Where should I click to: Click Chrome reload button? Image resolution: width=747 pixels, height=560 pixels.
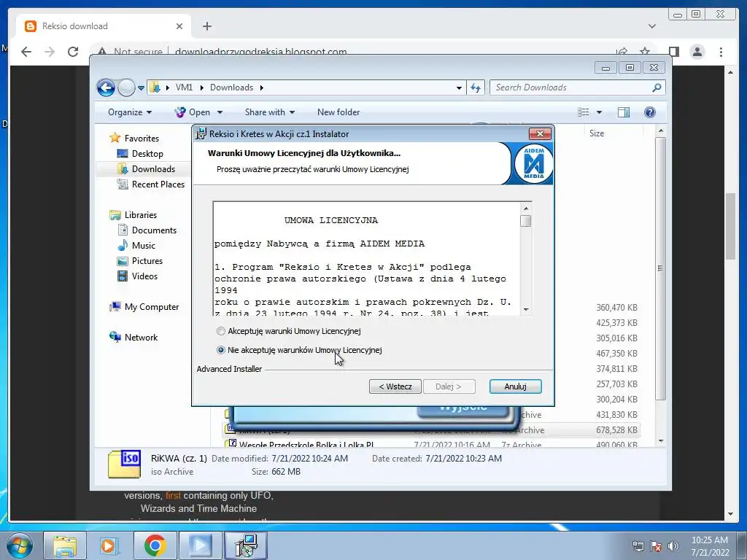point(73,52)
